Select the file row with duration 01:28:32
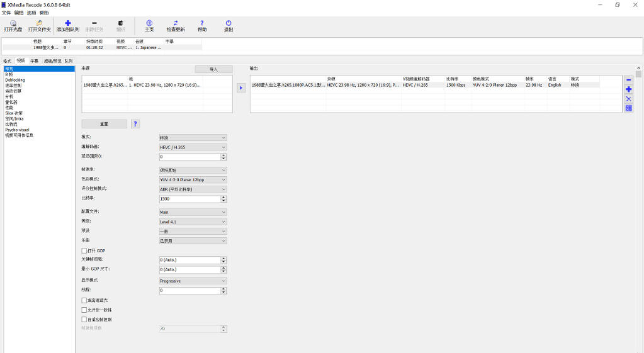Screen dimensions: 644x353 click(x=102, y=48)
